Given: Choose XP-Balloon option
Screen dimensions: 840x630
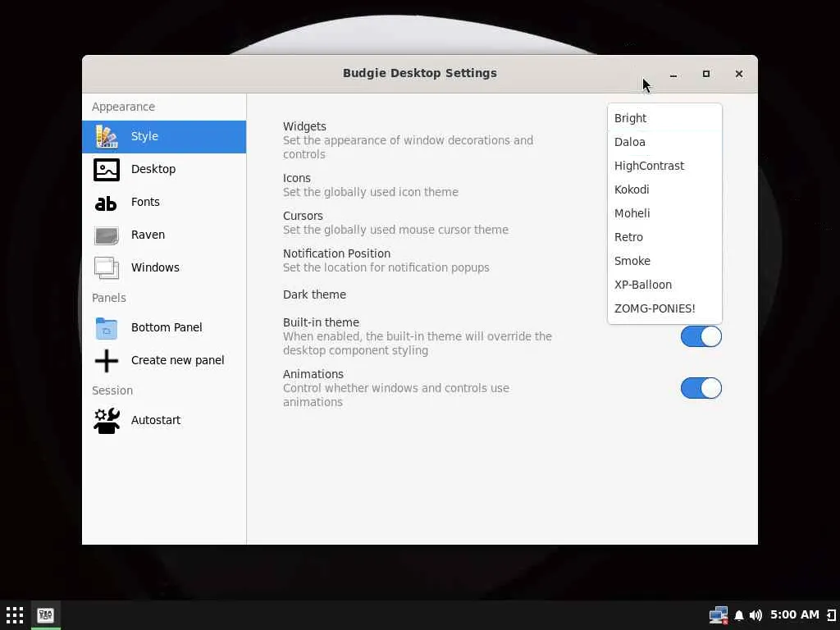Looking at the screenshot, I should [664, 285].
